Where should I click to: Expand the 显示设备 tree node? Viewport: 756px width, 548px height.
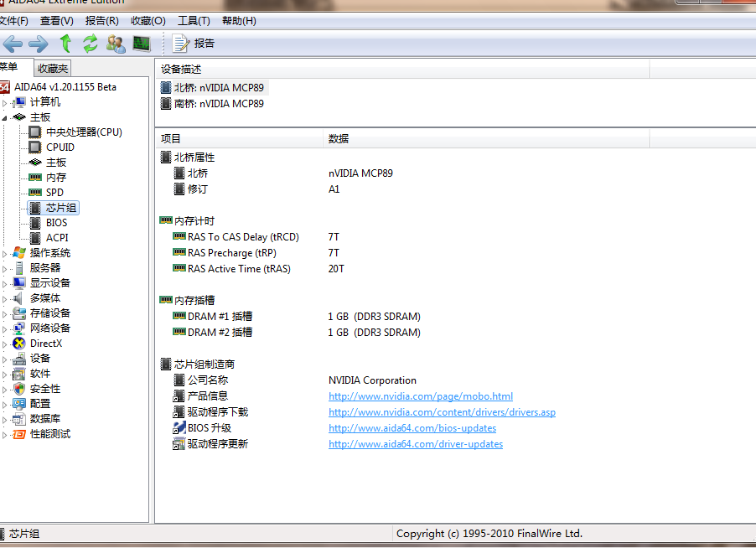[x=5, y=283]
